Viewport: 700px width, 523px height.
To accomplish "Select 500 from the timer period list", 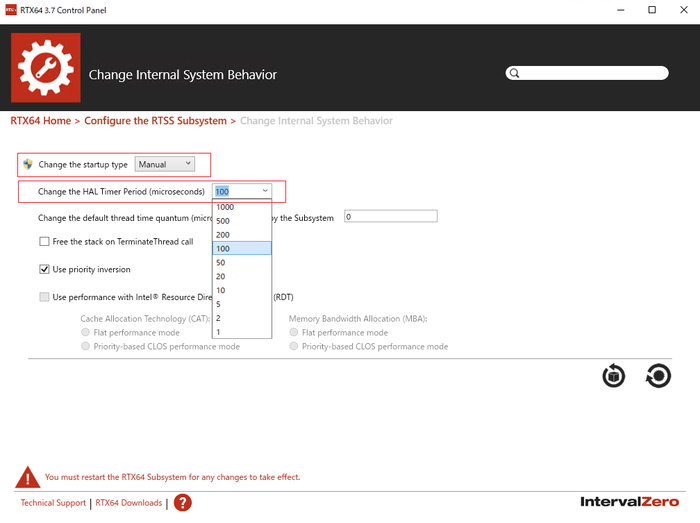I will (224, 221).
